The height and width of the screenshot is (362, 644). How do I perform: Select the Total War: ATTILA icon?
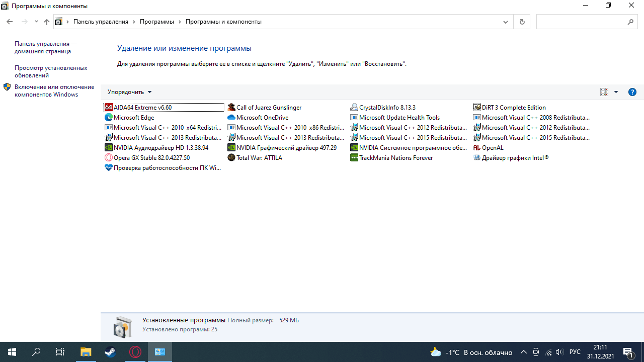[231, 157]
